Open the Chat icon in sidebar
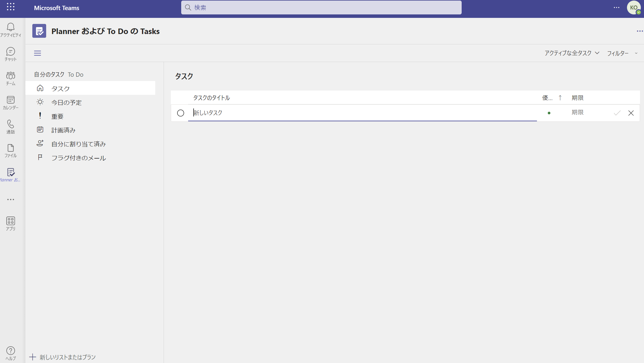Viewport: 644px width, 363px height. [x=11, y=54]
